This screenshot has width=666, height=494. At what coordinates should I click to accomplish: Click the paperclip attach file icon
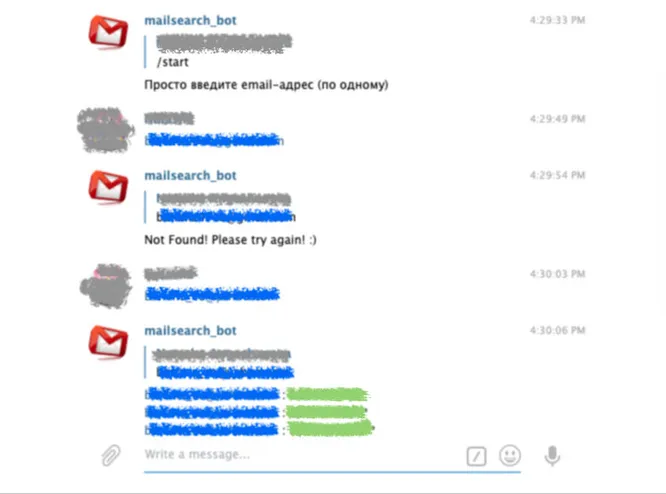[111, 455]
